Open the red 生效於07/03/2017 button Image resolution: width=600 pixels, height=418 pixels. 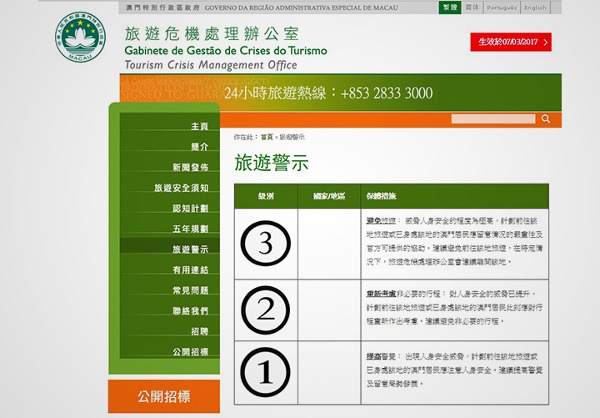511,42
